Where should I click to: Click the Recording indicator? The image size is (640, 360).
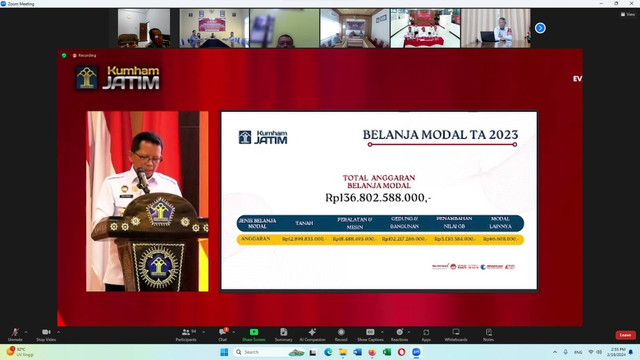pos(84,55)
